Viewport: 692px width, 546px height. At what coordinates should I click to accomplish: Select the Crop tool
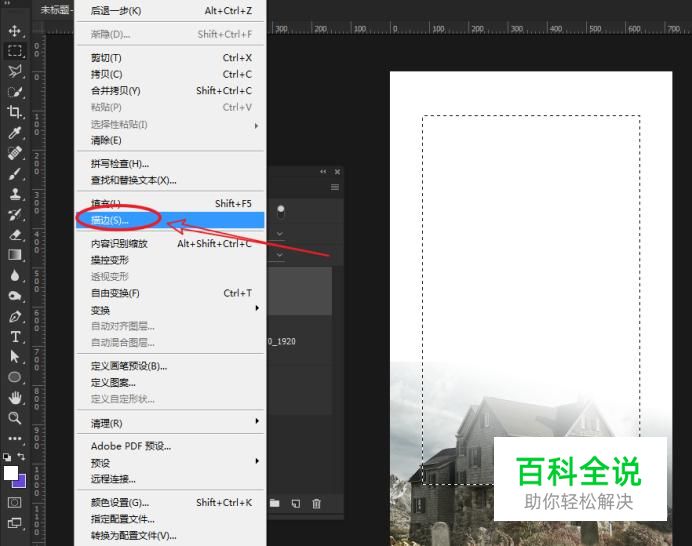(15, 112)
